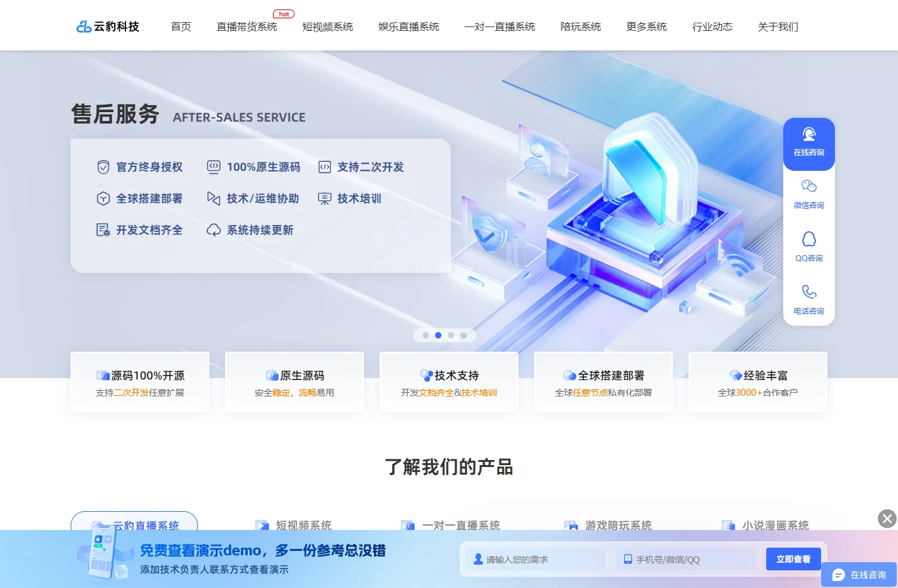
Task: Click the 原生源码 feature card
Action: 294,382
